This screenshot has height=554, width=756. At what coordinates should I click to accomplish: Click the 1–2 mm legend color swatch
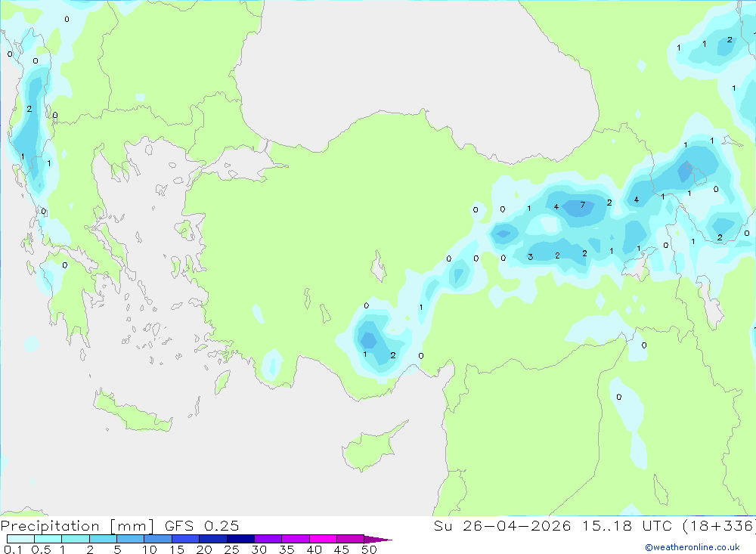tap(76, 539)
